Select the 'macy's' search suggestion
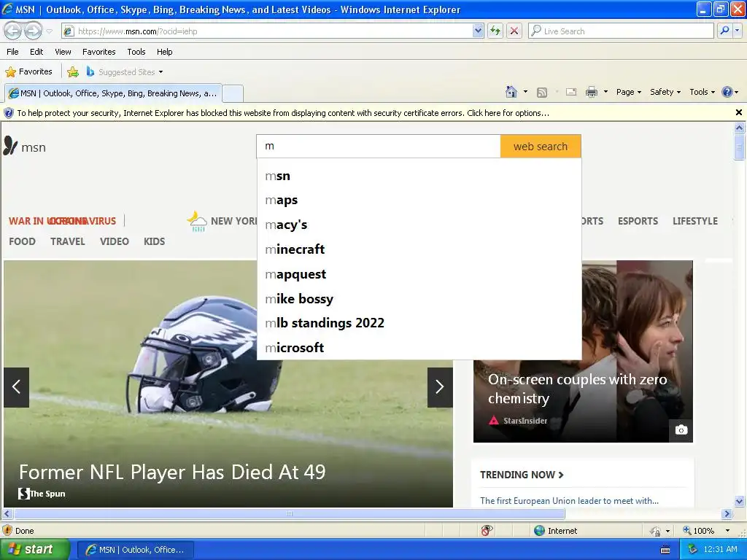Viewport: 747px width, 560px height. point(419,225)
